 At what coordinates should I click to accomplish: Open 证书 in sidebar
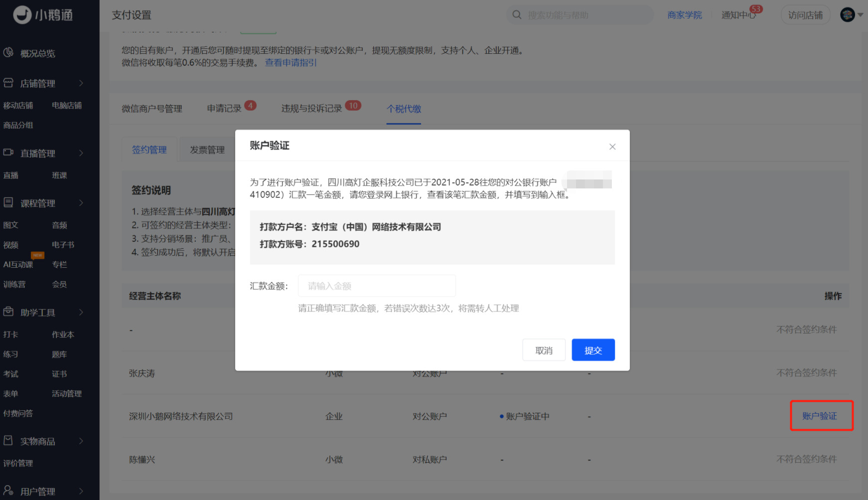click(x=59, y=374)
